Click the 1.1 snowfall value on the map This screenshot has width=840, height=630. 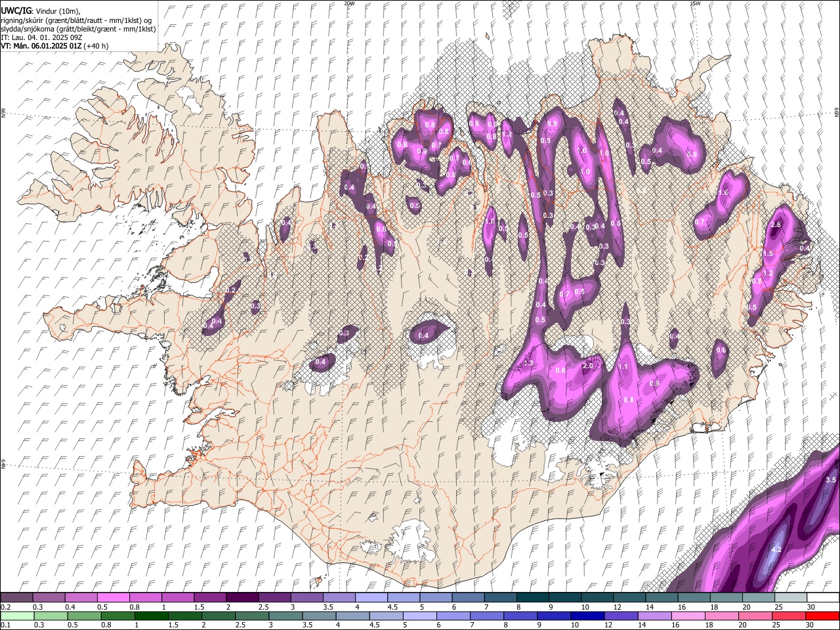click(x=623, y=366)
